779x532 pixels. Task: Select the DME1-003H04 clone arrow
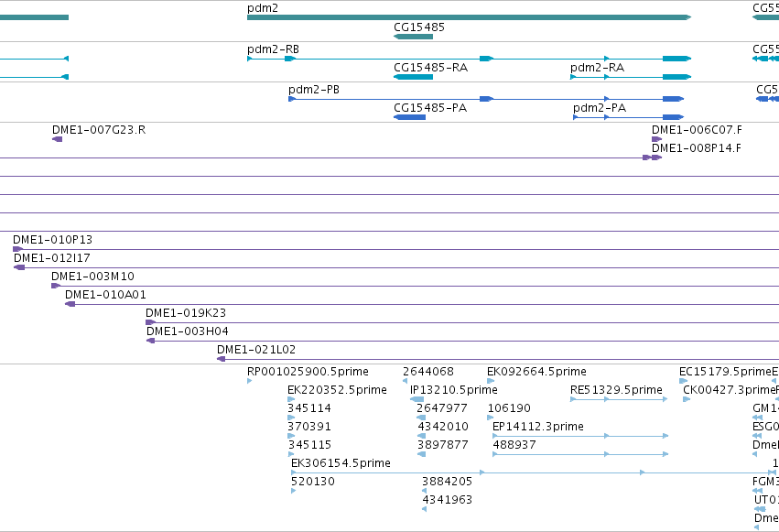(x=150, y=341)
